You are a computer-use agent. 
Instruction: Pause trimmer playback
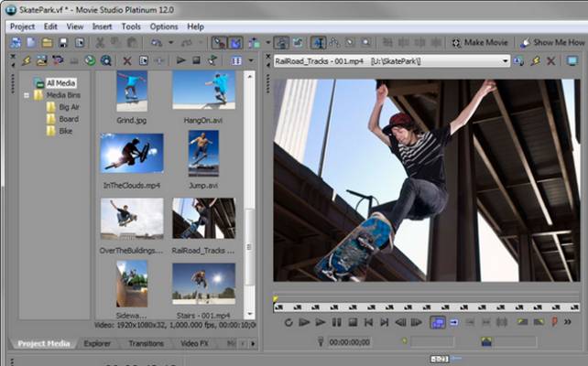tap(336, 322)
